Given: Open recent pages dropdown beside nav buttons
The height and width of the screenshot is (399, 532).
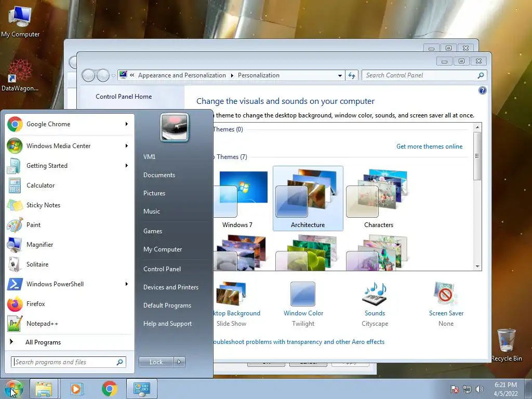Looking at the screenshot, I should 113,76.
